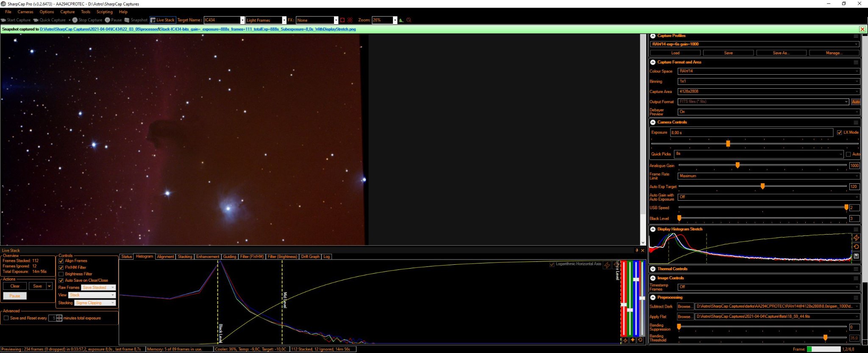Open the Zoom percentage dropdown
The height and width of the screenshot is (353, 868).
[x=395, y=20]
